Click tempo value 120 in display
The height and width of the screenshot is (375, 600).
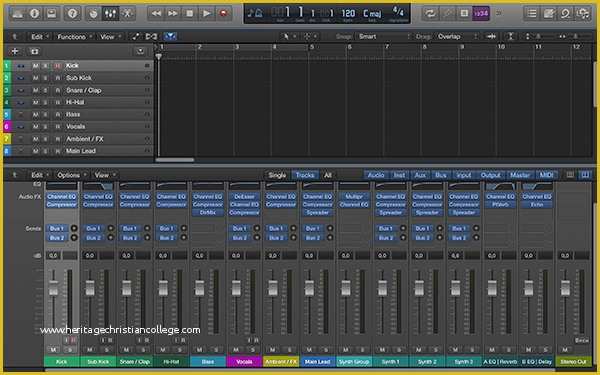(348, 13)
